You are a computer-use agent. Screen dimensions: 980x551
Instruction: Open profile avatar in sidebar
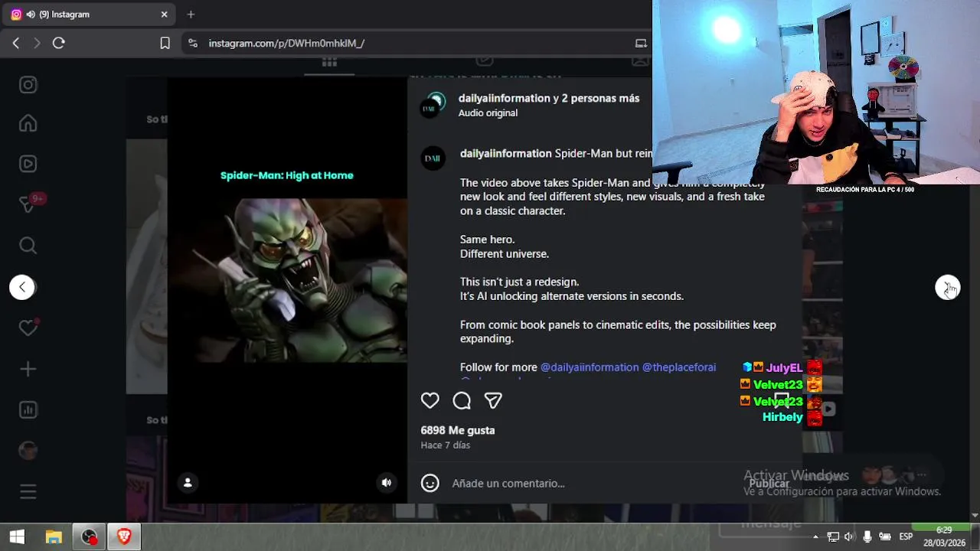pyautogui.click(x=28, y=451)
